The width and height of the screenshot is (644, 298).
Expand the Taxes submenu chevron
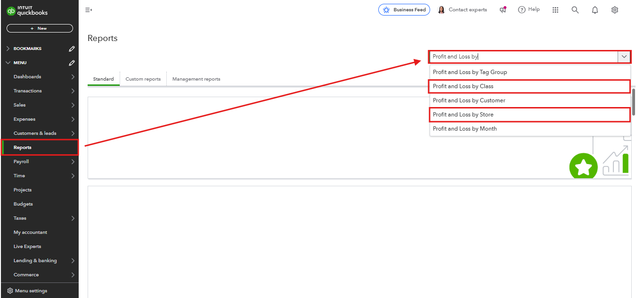click(73, 218)
